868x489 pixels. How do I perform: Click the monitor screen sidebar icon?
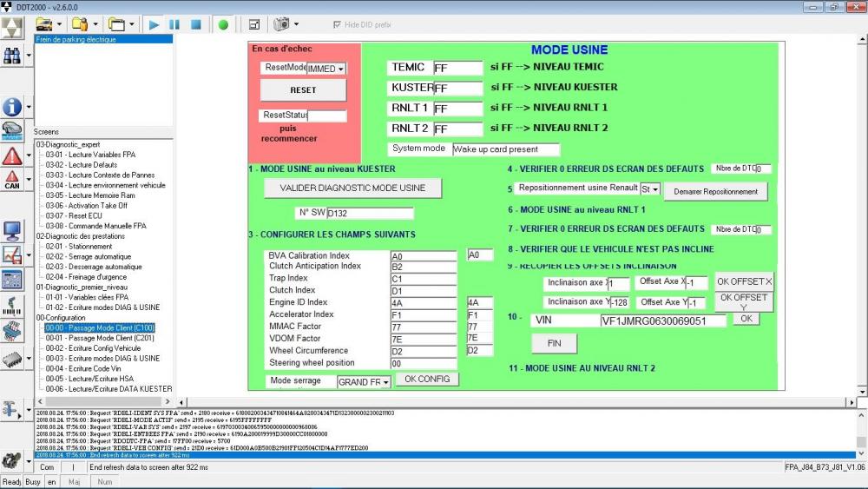11,230
